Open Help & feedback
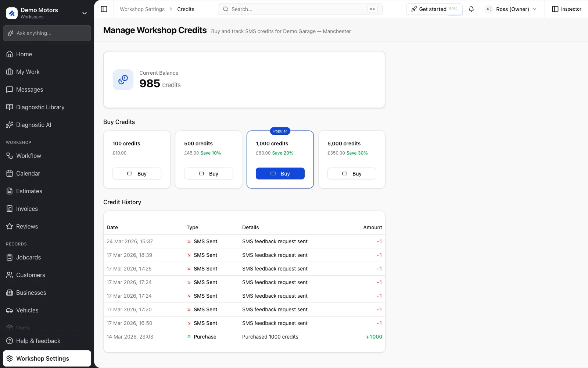The image size is (588, 368). 47,341
